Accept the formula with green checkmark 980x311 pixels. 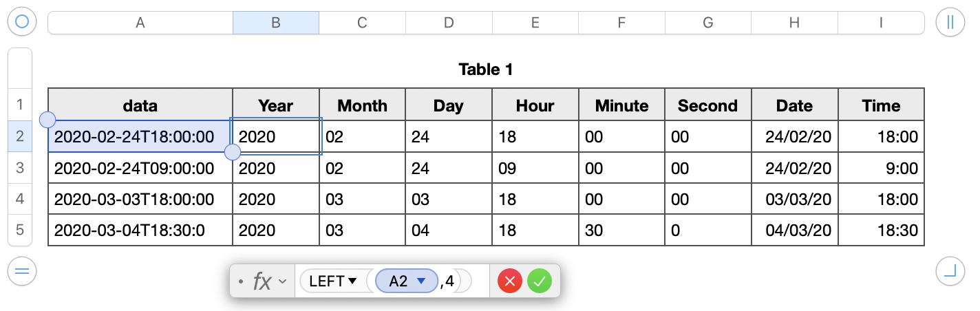pyautogui.click(x=540, y=281)
